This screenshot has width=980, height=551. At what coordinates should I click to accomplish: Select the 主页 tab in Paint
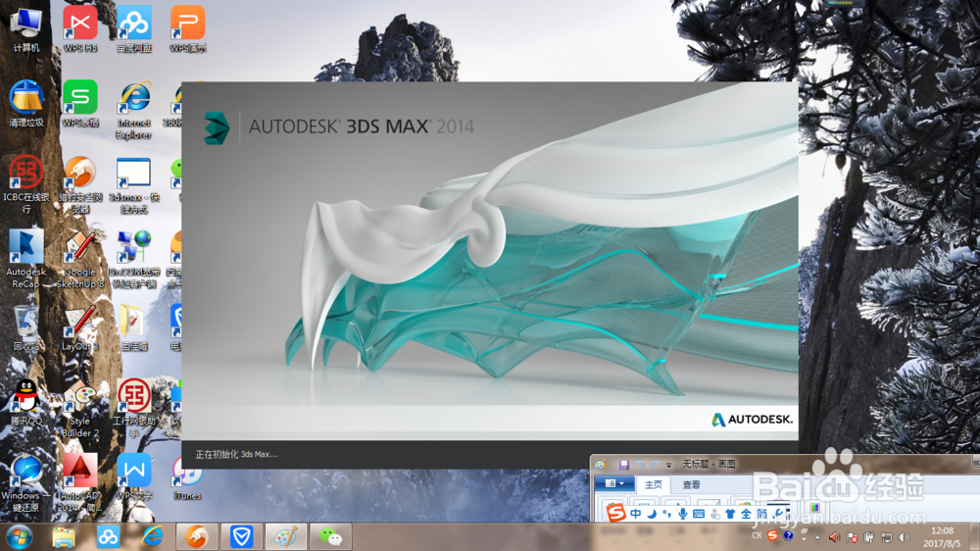[x=653, y=484]
